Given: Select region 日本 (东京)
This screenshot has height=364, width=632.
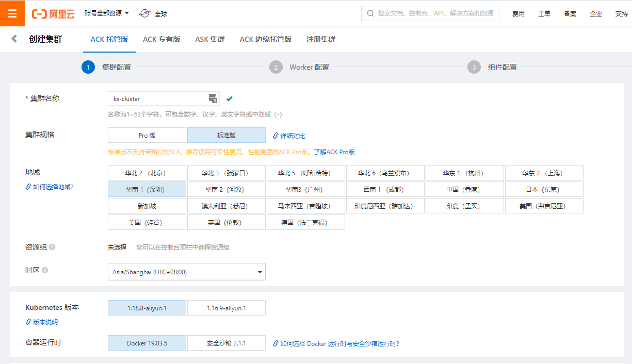Looking at the screenshot, I should click(544, 189).
